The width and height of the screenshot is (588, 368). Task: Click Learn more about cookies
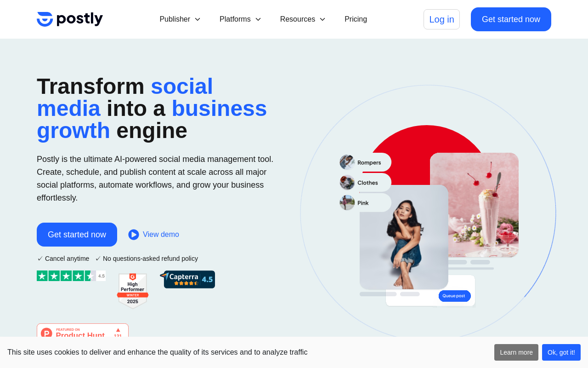[516, 352]
